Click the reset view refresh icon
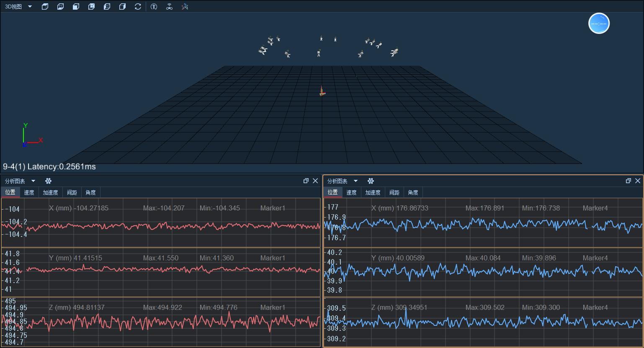644x348 pixels. (x=138, y=7)
